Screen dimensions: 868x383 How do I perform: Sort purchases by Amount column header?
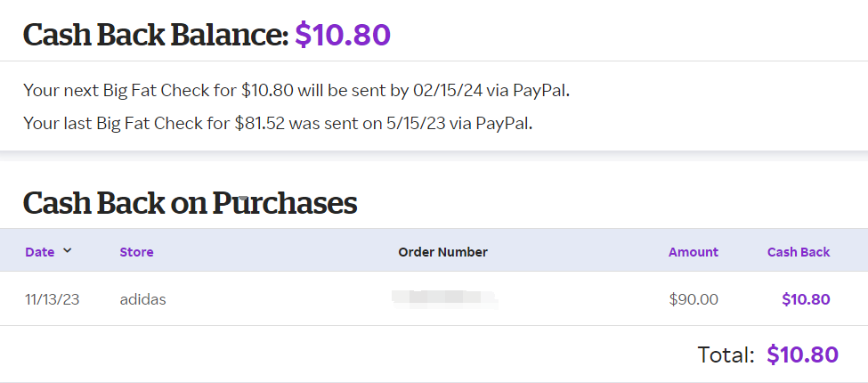point(693,252)
